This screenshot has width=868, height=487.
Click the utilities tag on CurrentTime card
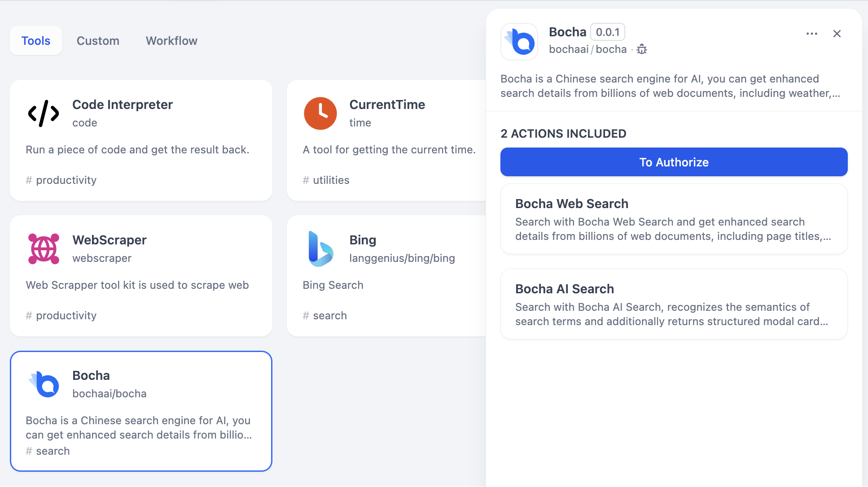[331, 180]
